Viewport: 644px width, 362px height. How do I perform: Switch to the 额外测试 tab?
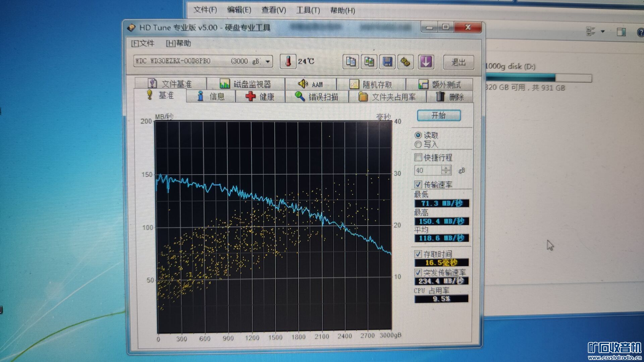(x=439, y=84)
